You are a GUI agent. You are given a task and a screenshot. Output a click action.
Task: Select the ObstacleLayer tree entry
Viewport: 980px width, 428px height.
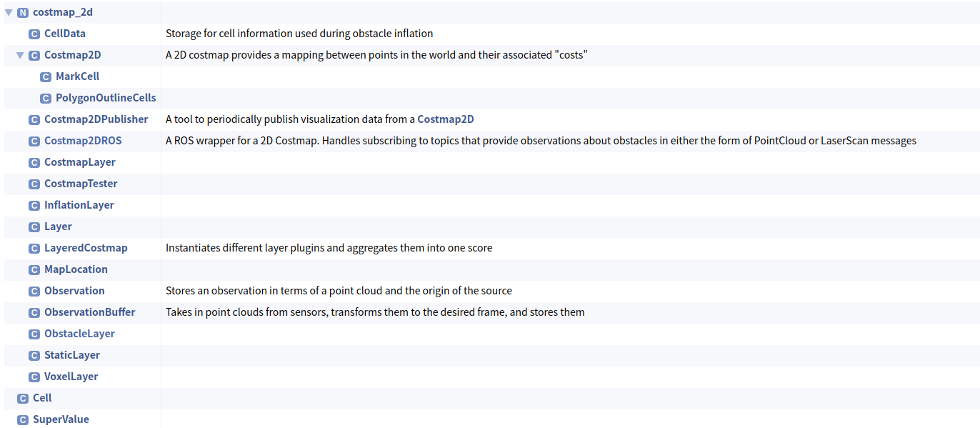[x=79, y=334]
